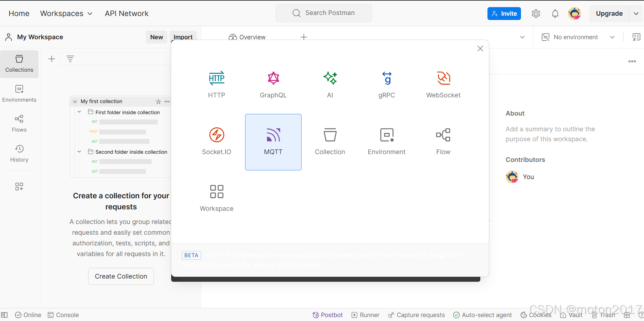Image resolution: width=644 pixels, height=321 pixels.
Task: Select the MQTT request tile
Action: coord(273,142)
